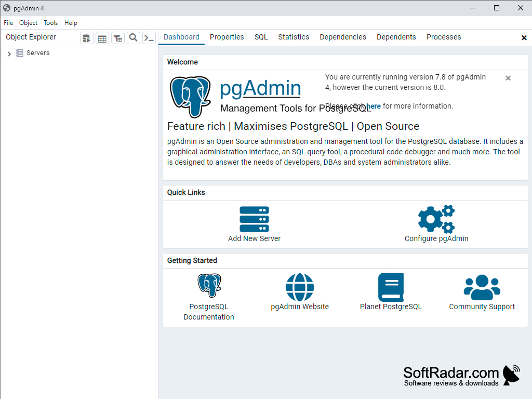Click the pgAdmin Website label
Viewport: 532px width, 399px height.
pos(300,307)
